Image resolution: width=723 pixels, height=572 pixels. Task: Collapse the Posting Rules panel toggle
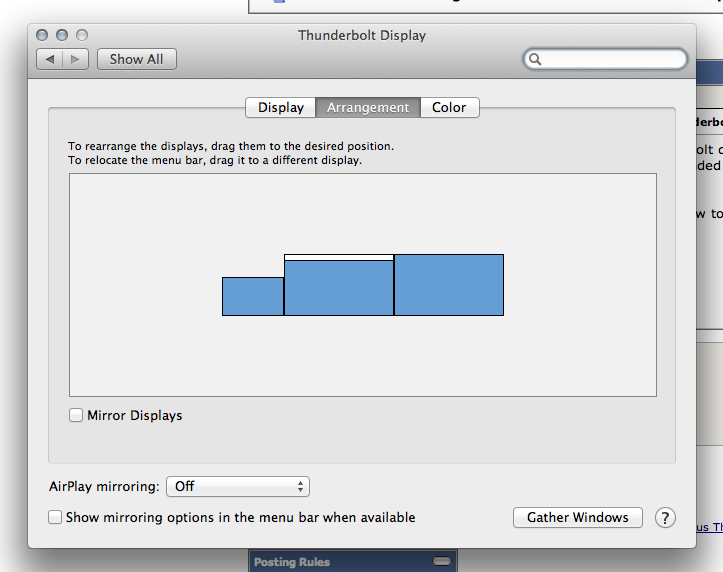[442, 561]
